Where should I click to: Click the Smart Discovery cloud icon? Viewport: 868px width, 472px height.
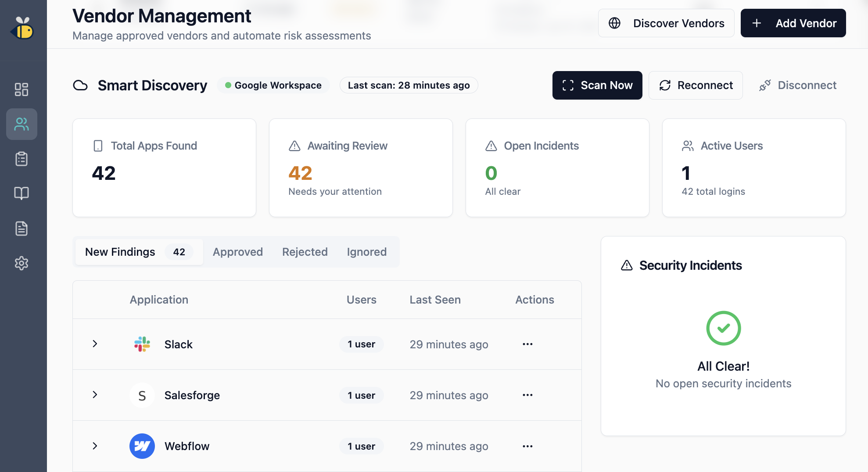80,85
